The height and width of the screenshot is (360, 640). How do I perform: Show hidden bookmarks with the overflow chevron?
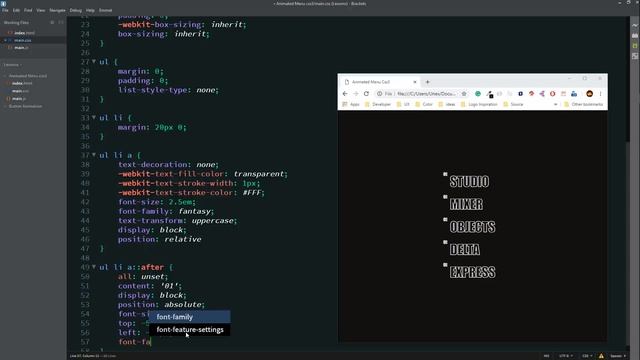click(x=555, y=104)
